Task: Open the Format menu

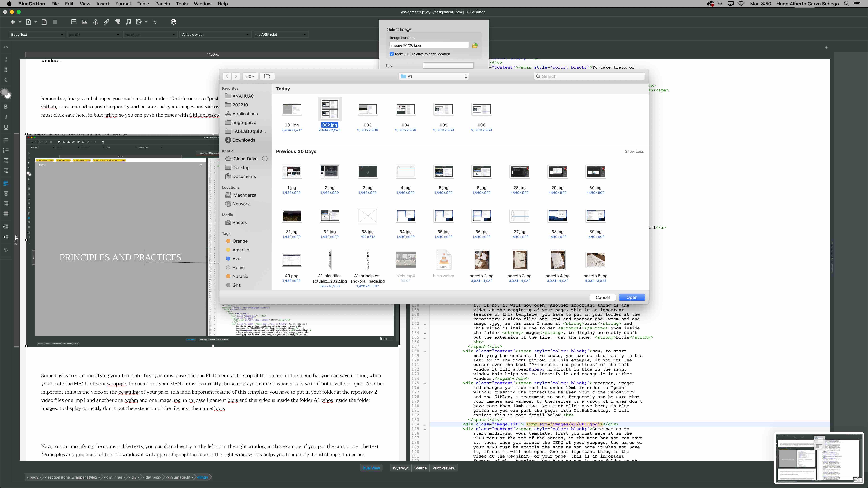Action: 123,4
